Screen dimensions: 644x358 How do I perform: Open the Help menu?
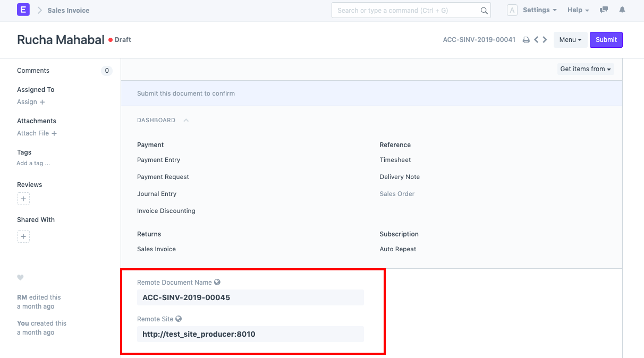coord(578,10)
